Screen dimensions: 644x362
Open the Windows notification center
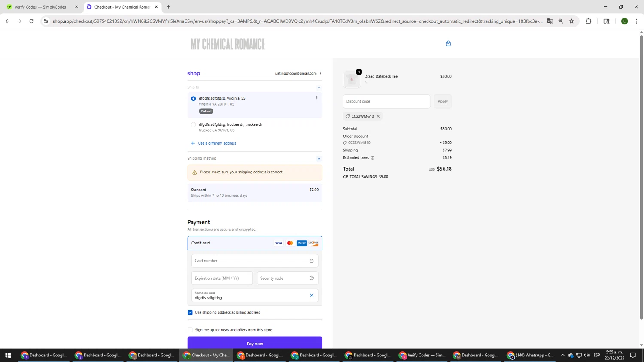click(633, 355)
